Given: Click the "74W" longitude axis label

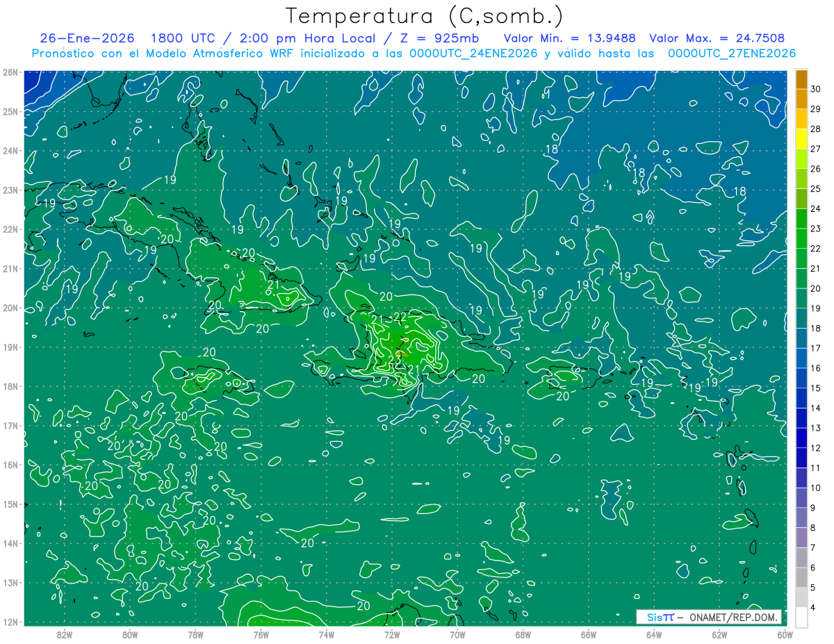Looking at the screenshot, I should pyautogui.click(x=327, y=634).
